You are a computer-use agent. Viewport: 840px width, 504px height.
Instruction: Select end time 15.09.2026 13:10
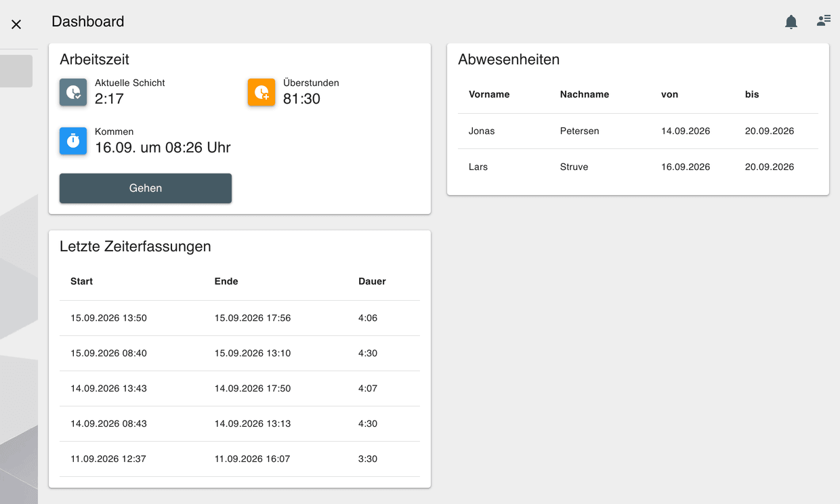click(253, 353)
